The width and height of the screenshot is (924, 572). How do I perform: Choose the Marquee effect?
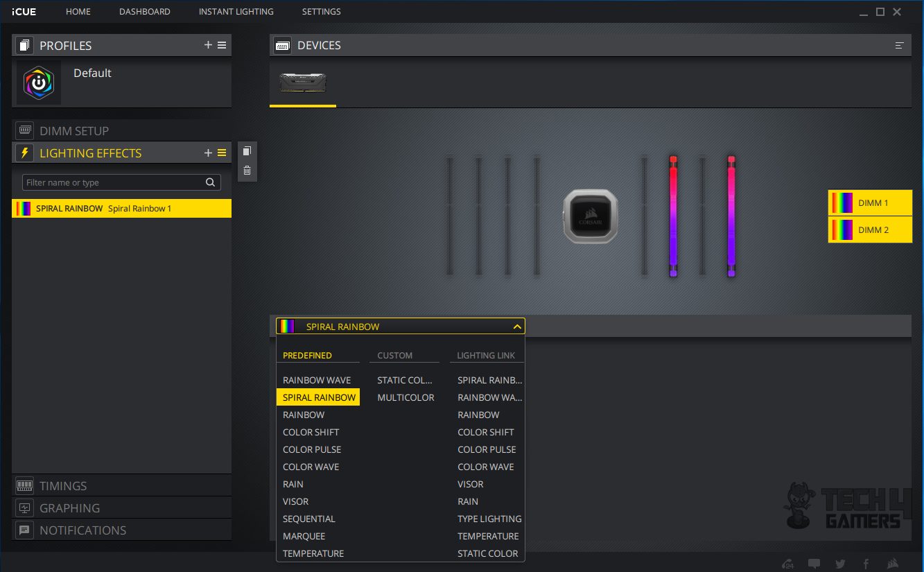[304, 536]
